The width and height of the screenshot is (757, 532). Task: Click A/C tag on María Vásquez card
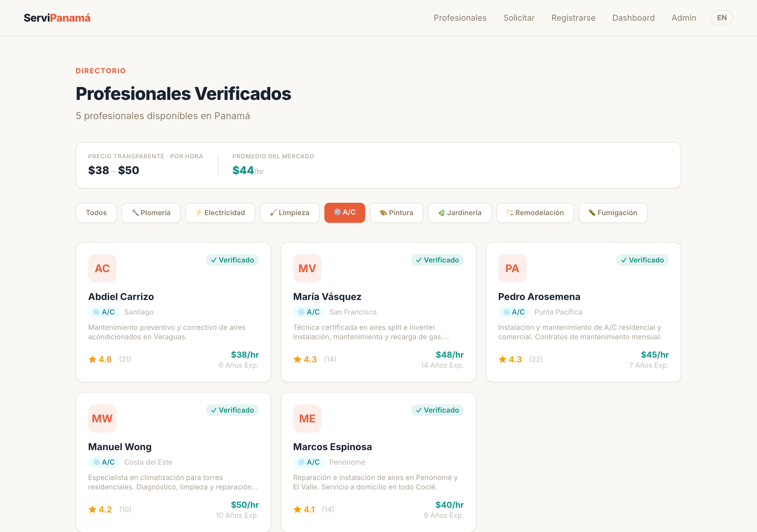pos(309,312)
